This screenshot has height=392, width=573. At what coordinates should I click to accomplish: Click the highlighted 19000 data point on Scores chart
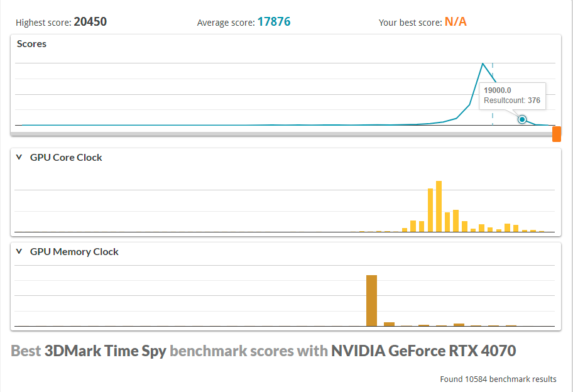pyautogui.click(x=522, y=119)
